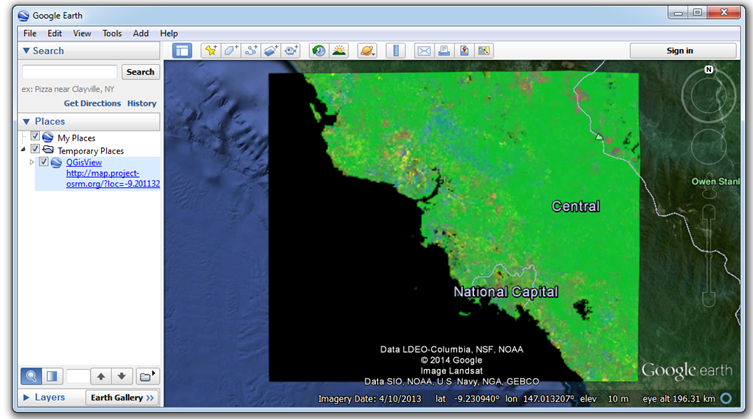The height and width of the screenshot is (419, 753).
Task: Click the Owen Stanl label on the map
Action: click(x=716, y=182)
